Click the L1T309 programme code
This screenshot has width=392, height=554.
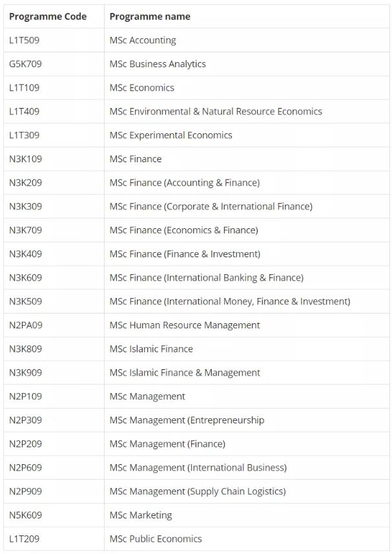click(x=25, y=135)
